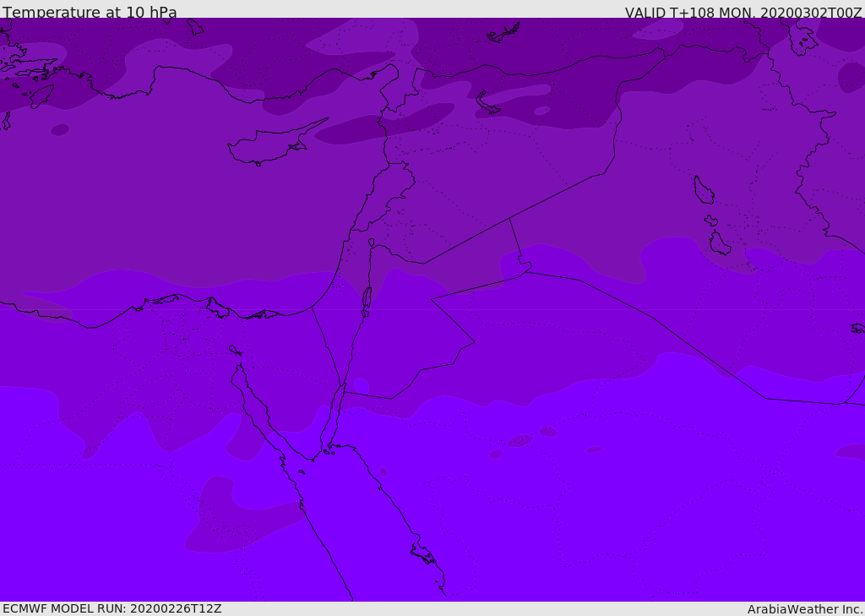This screenshot has height=616, width=865.
Task: Click the 'VALID T+108 MON. 20200302T00Z' label
Action: (x=743, y=13)
